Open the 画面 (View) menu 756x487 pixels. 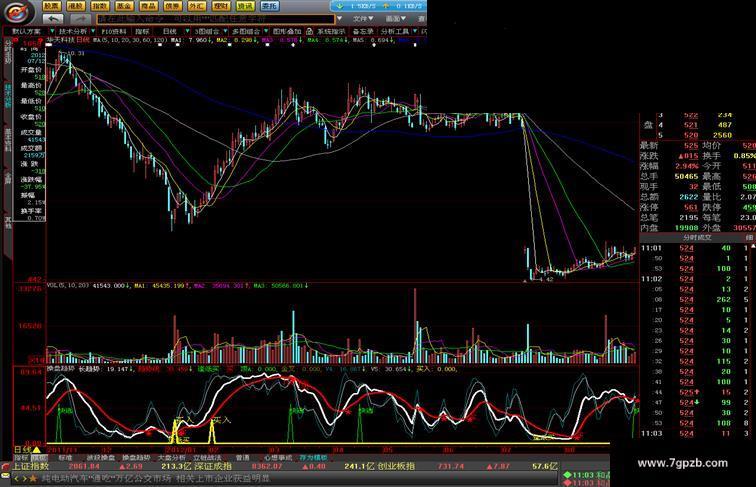tap(396, 19)
